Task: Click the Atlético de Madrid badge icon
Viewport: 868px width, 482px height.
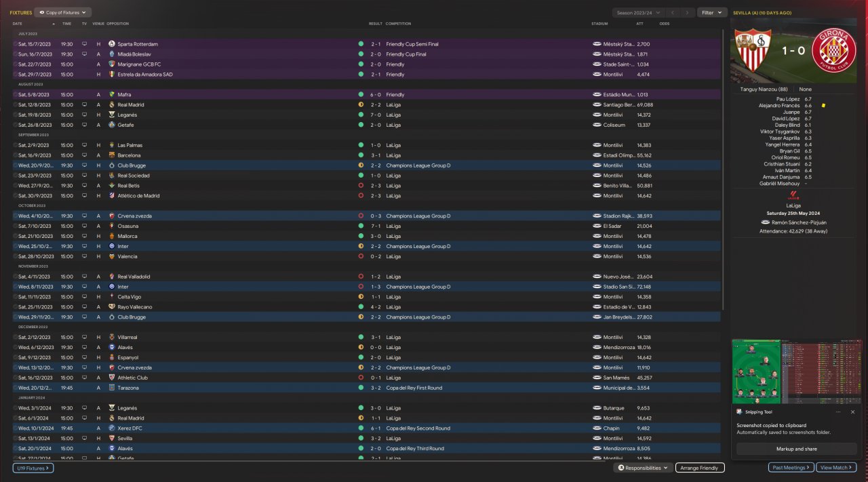Action: tap(112, 196)
